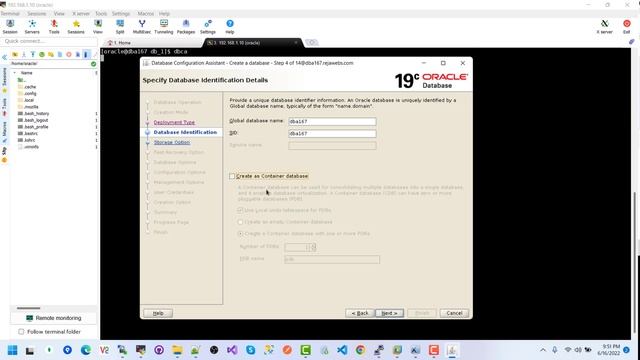Viewport: 640px width, 360px height.
Task: Click the Back button in wizard
Action: coord(360,313)
